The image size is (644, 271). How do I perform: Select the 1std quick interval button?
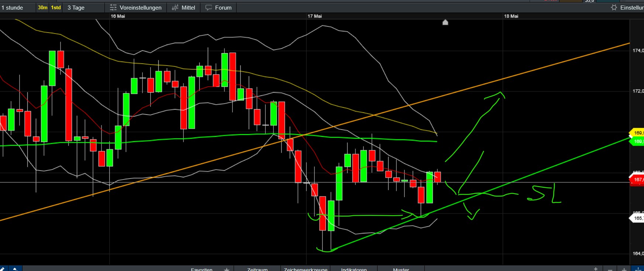56,8
